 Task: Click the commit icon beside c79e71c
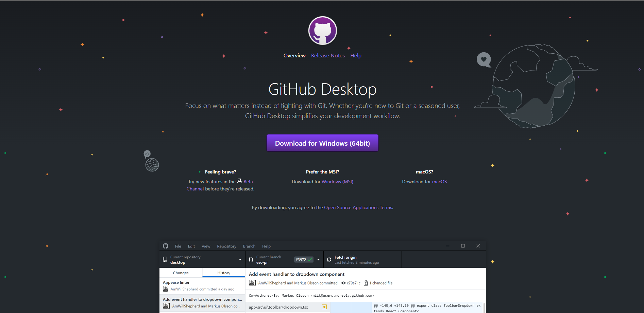coord(343,283)
